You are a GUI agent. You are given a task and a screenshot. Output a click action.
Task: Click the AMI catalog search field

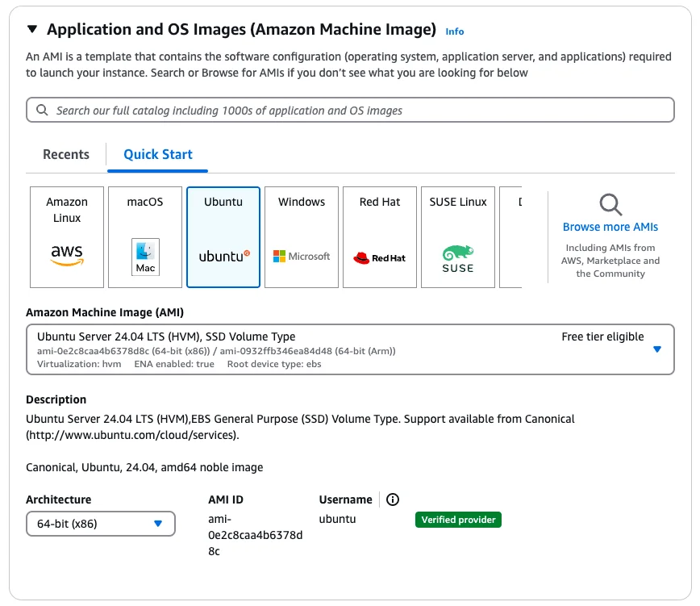tap(350, 110)
